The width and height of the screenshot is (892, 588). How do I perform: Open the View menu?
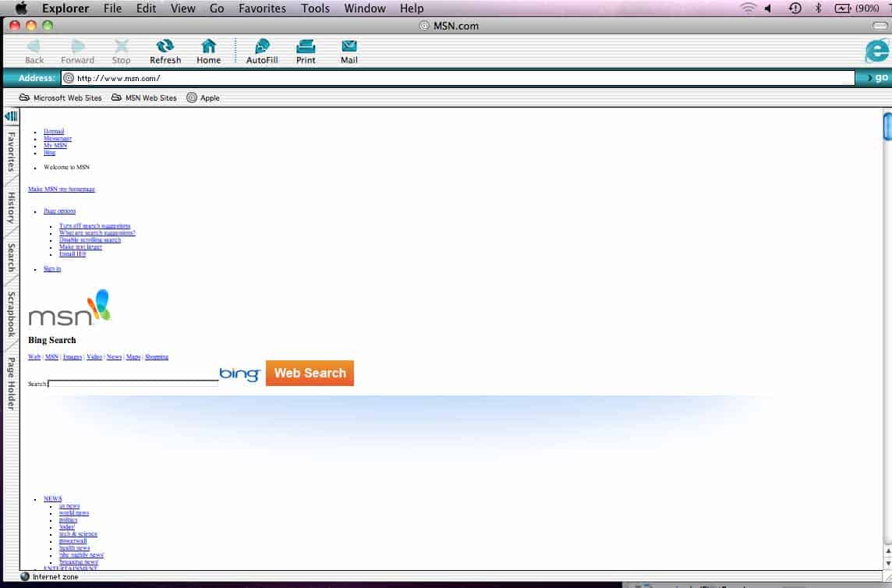tap(183, 9)
